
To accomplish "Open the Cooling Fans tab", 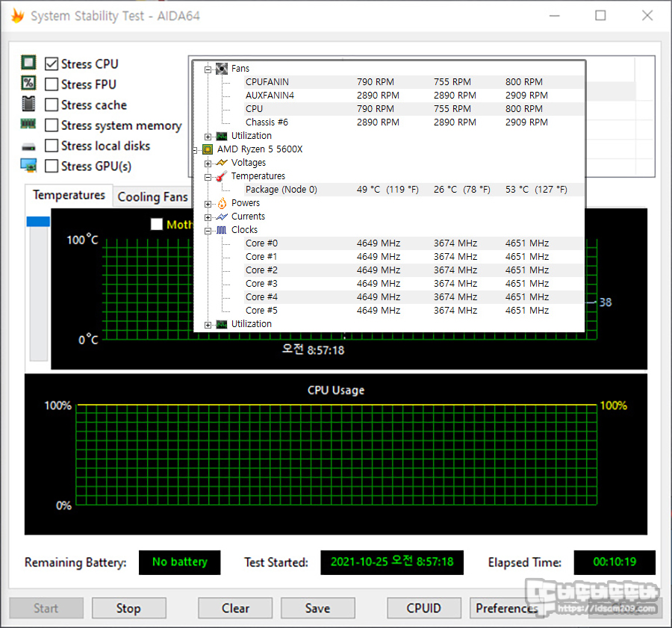I will coord(152,197).
